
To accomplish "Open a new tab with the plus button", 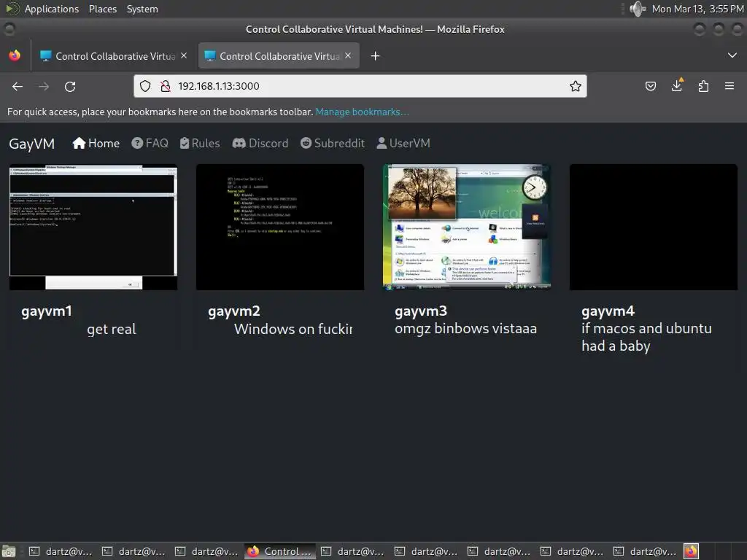I will pyautogui.click(x=376, y=56).
